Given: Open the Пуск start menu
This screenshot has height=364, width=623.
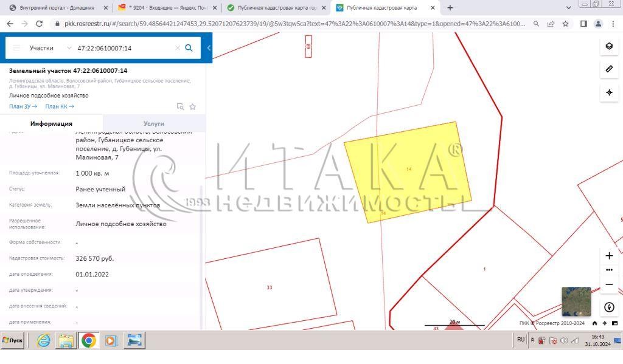Looking at the screenshot, I should [13, 340].
